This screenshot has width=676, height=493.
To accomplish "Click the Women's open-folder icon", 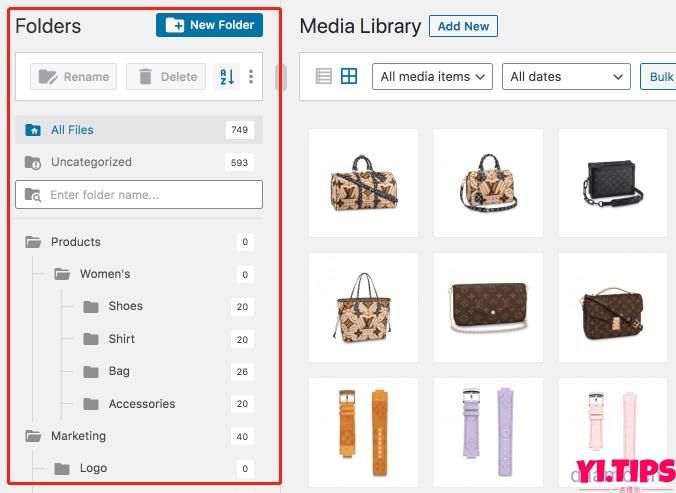I will click(62, 274).
